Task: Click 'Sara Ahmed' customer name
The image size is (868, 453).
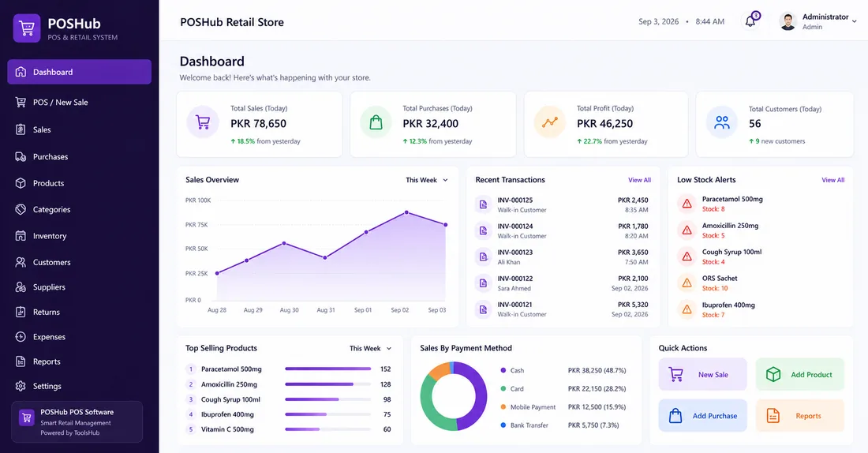Action: click(514, 289)
